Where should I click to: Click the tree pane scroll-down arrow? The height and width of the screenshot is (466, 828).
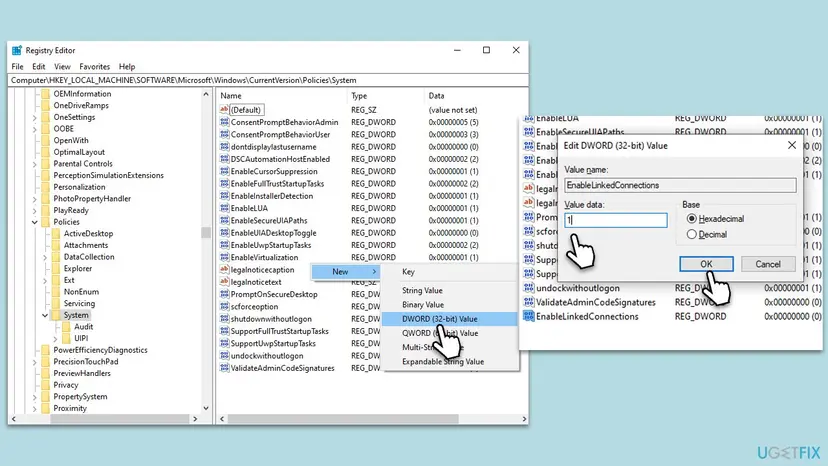point(206,408)
